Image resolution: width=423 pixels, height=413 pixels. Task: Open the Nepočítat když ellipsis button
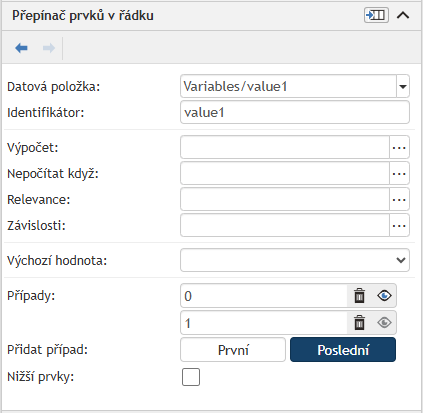[399, 173]
